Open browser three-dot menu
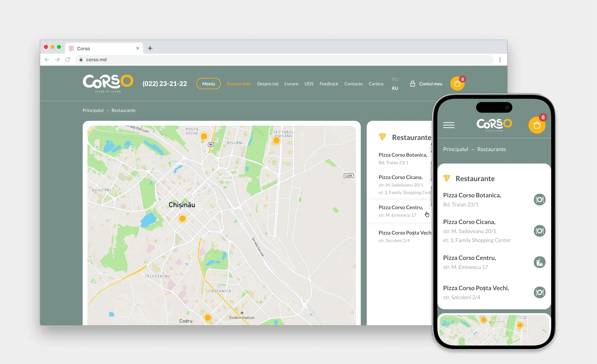This screenshot has height=364, width=597. (500, 60)
